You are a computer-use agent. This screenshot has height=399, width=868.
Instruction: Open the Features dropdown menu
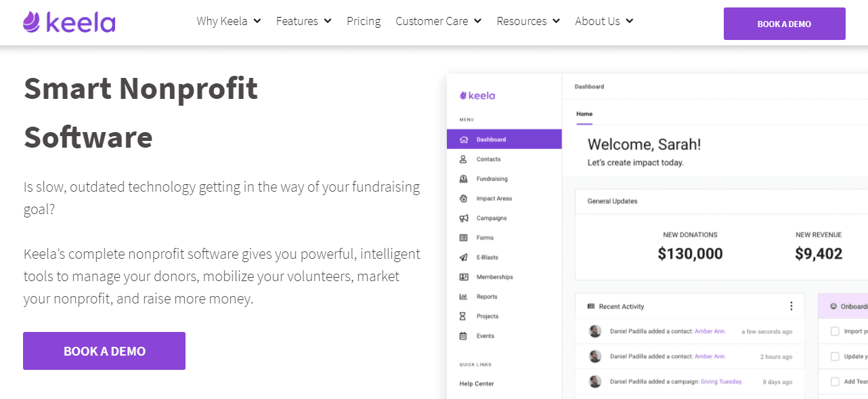pos(303,21)
